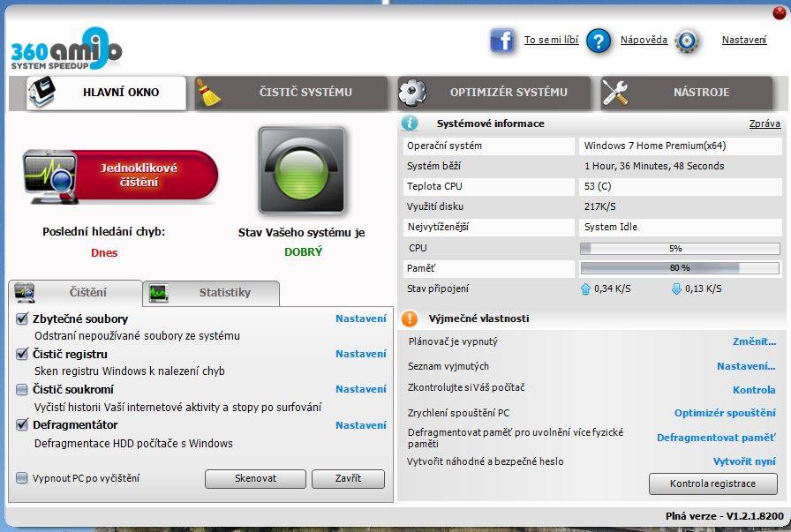Image resolution: width=791 pixels, height=532 pixels.
Task: Click Vytvořit nyní link
Action: point(744,461)
